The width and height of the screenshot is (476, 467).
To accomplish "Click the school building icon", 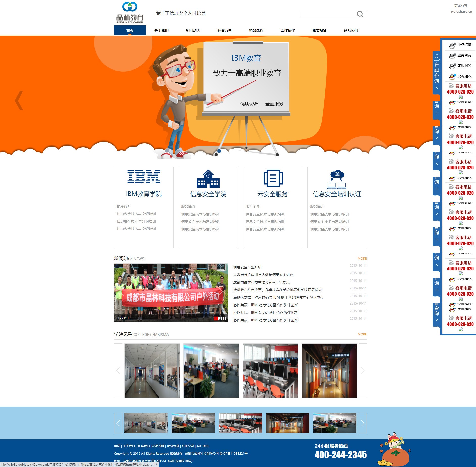I will point(208,179).
